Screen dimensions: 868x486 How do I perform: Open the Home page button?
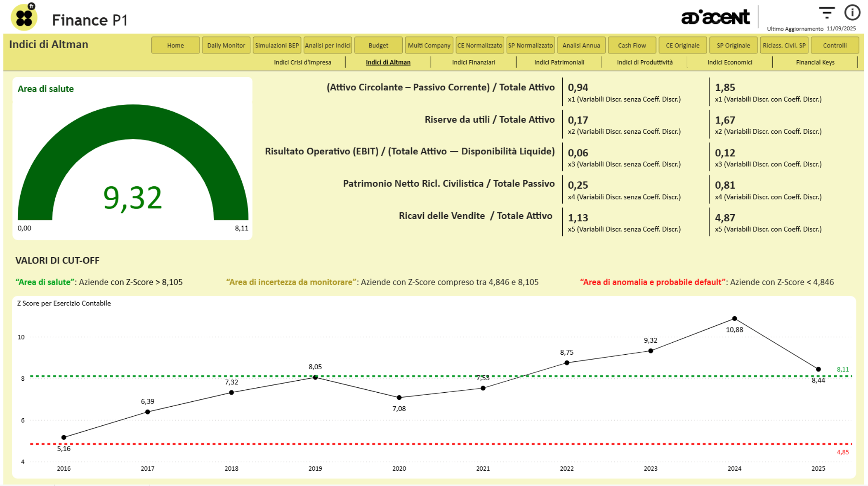click(175, 45)
